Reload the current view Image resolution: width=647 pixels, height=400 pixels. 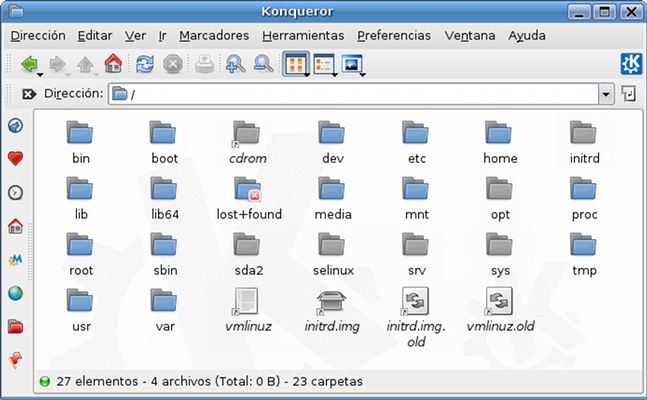pos(145,64)
